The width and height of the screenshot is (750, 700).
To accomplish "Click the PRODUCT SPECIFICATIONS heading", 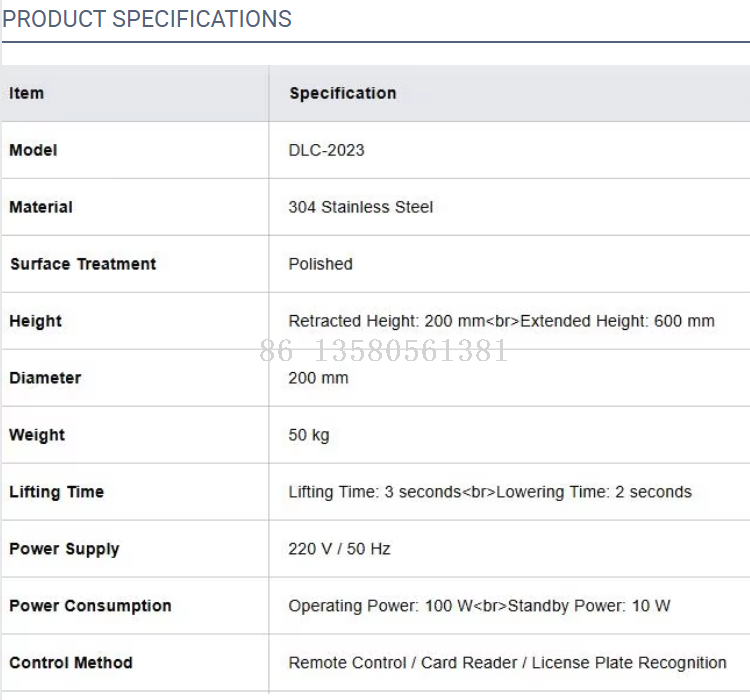I will click(x=147, y=19).
